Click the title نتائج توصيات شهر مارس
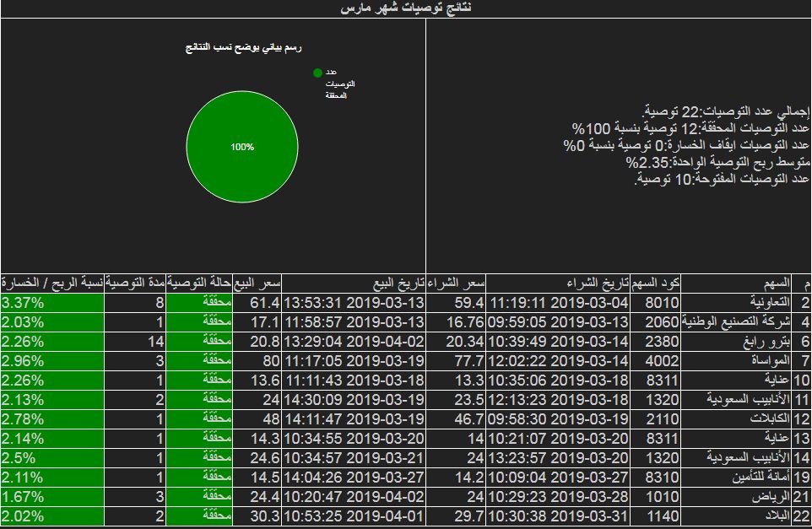The width and height of the screenshot is (812, 529). 405,8
